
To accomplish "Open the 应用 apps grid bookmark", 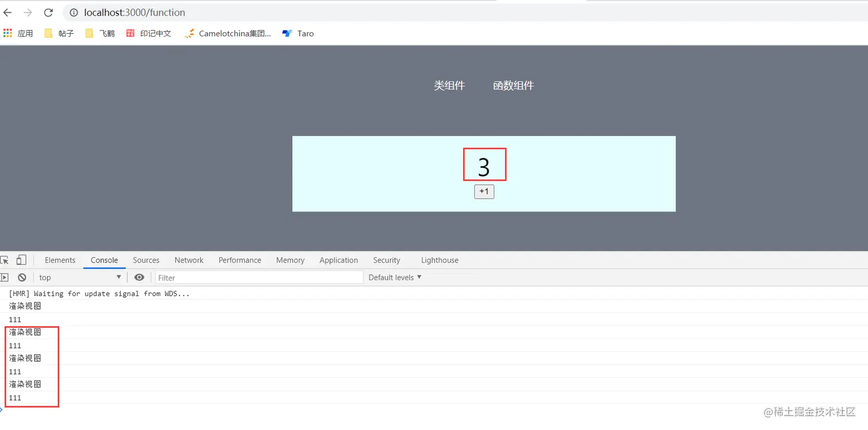I will [18, 33].
